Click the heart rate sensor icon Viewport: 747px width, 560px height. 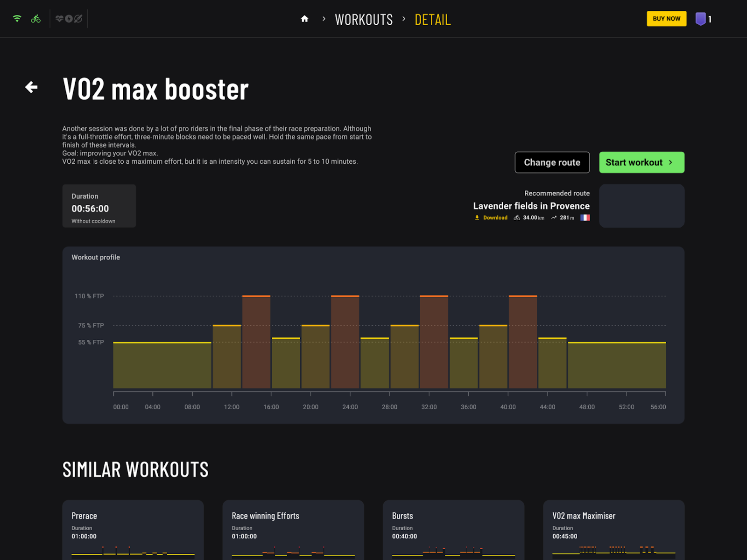coord(59,19)
